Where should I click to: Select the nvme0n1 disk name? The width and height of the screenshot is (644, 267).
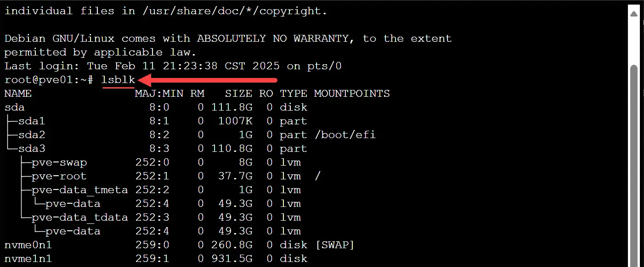[x=28, y=245]
